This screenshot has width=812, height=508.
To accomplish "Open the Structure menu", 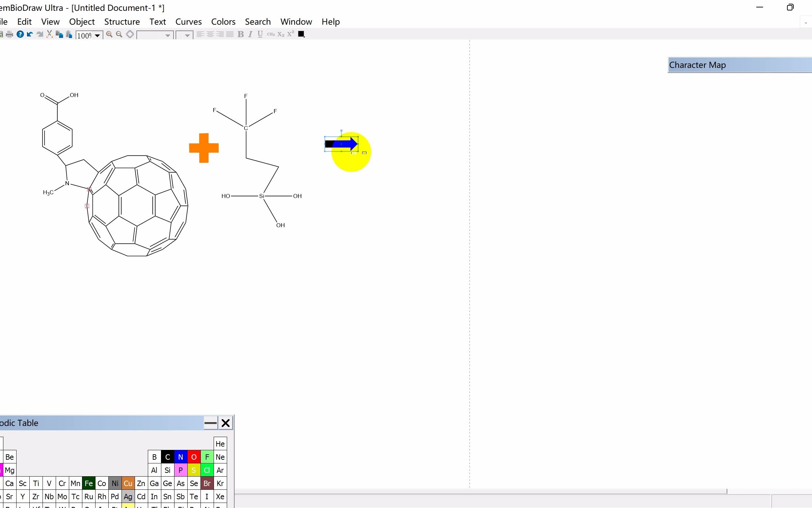I will [122, 21].
